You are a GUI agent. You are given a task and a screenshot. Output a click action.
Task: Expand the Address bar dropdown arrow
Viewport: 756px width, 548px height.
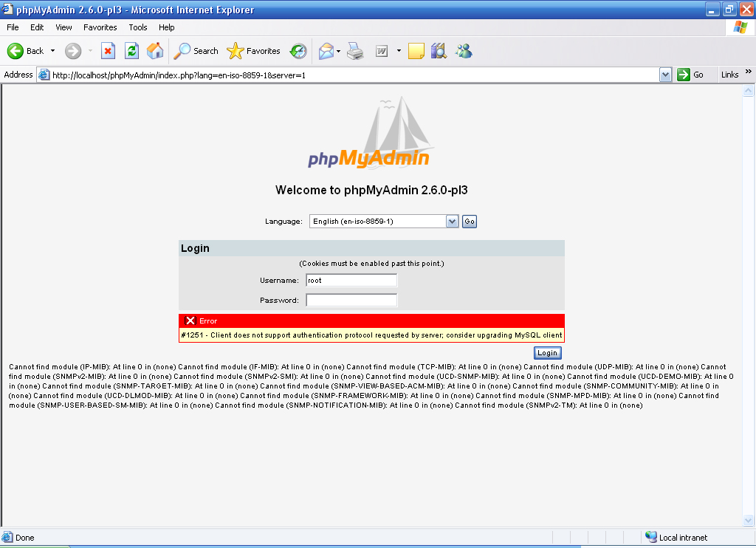click(665, 75)
